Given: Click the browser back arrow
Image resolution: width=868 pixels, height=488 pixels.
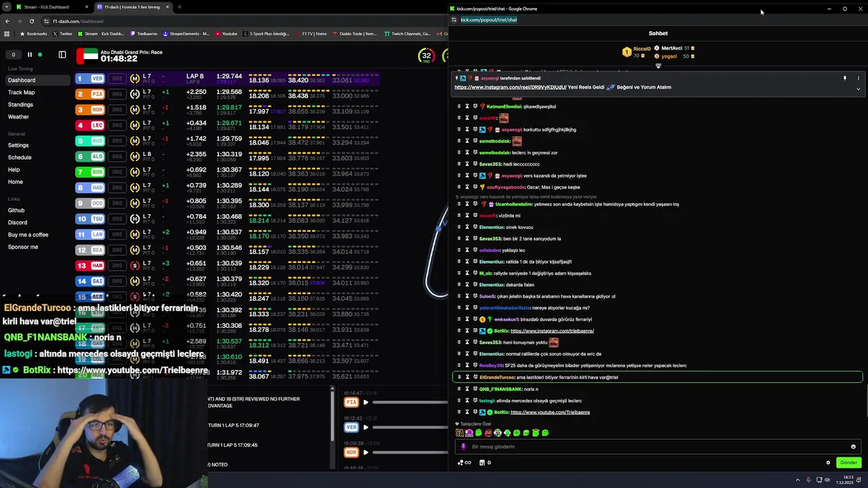Looking at the screenshot, I should click(7, 21).
